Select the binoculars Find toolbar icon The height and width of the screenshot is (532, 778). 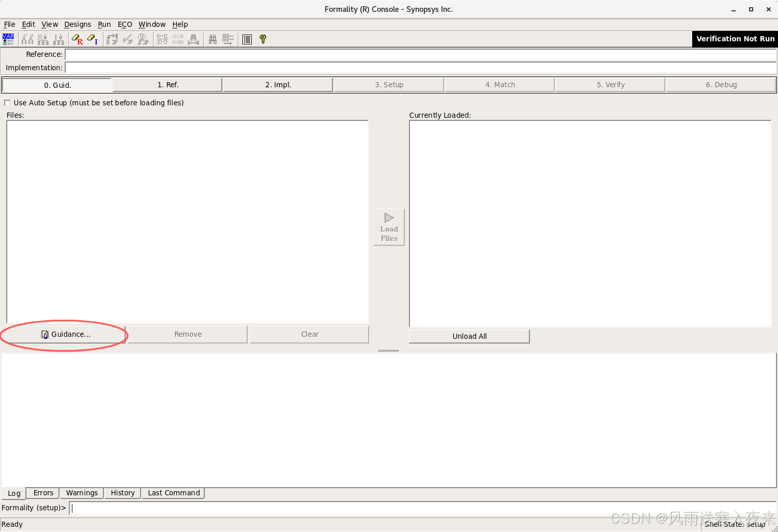(x=212, y=39)
